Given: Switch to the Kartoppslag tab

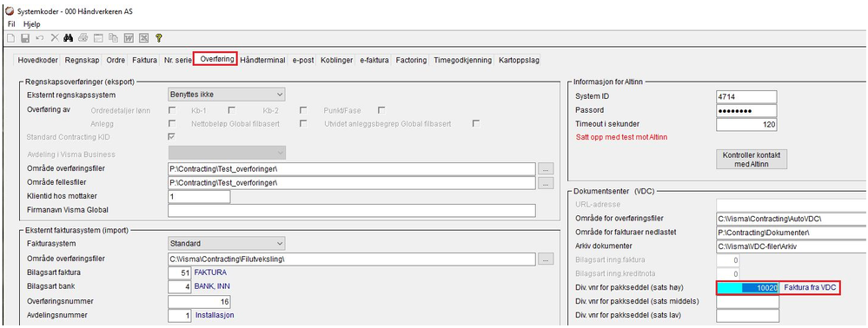Looking at the screenshot, I should (519, 60).
